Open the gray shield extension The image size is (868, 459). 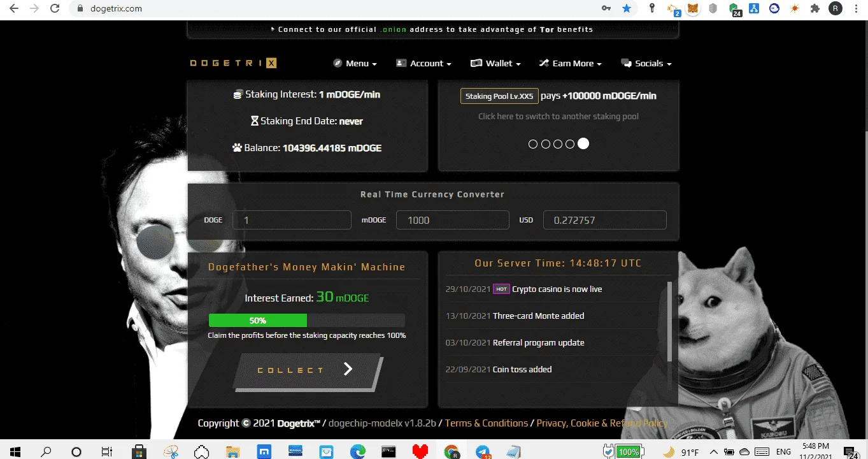pyautogui.click(x=713, y=8)
